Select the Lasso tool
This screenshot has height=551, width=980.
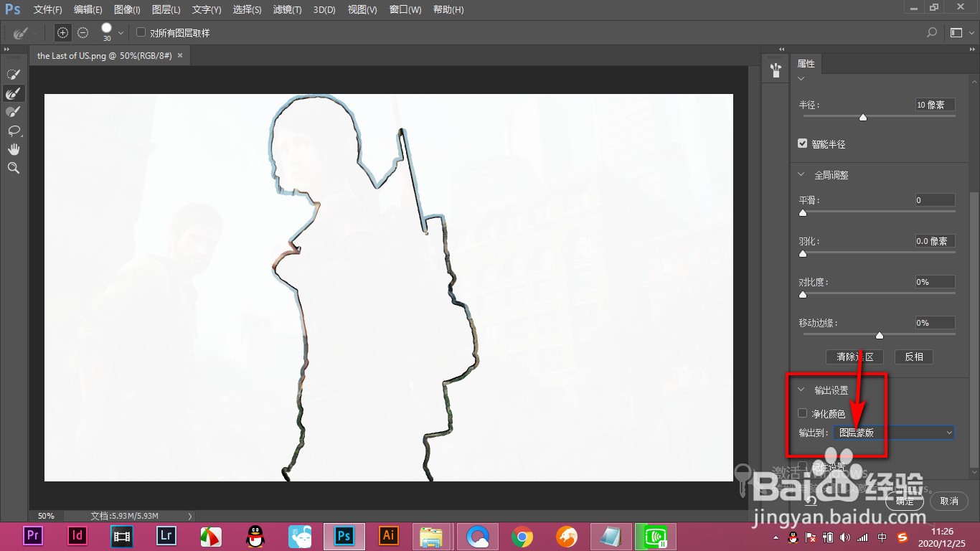click(x=14, y=131)
